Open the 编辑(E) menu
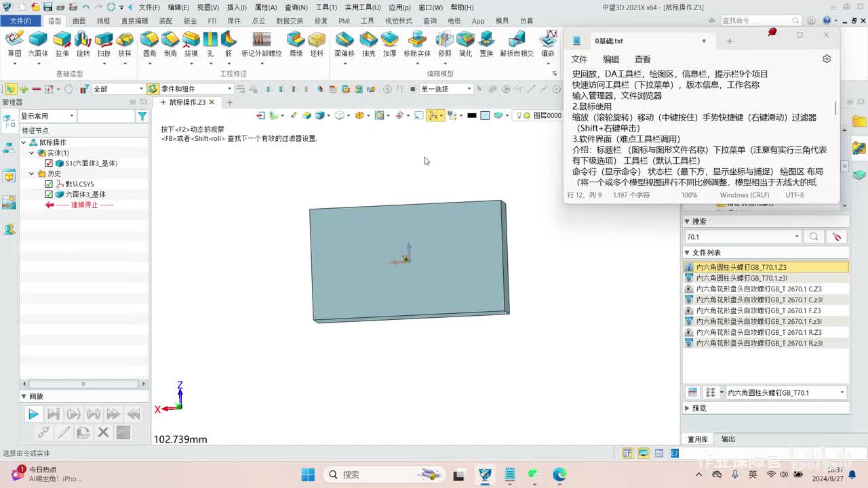 pos(178,7)
